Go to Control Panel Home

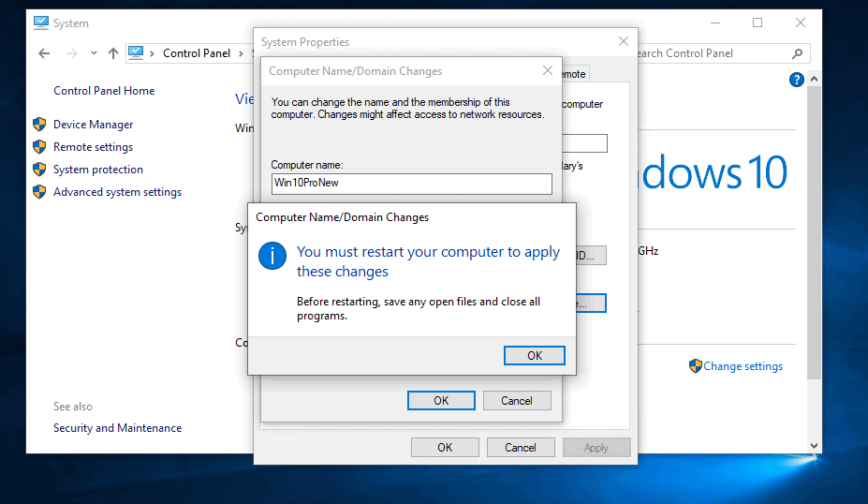(x=104, y=91)
